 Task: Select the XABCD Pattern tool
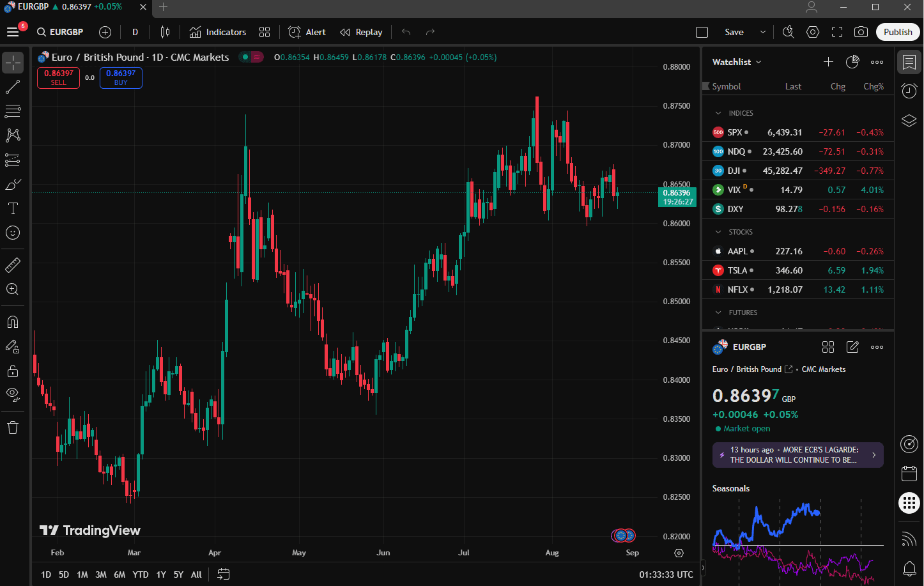[13, 135]
